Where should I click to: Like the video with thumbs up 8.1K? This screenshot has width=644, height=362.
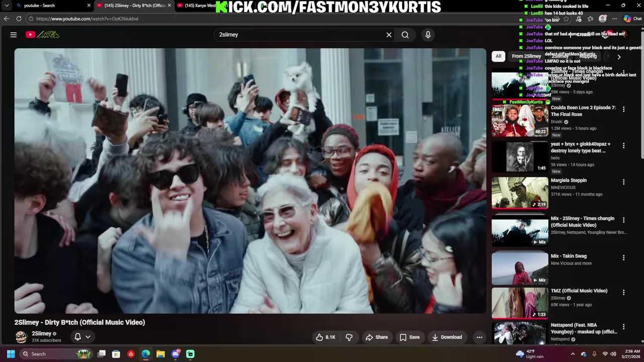coord(326,337)
